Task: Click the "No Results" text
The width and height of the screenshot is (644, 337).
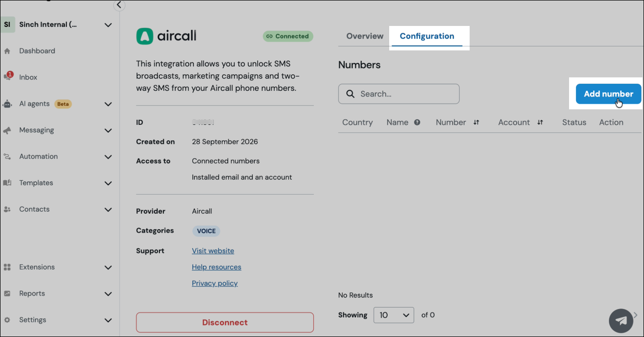Action: click(355, 295)
